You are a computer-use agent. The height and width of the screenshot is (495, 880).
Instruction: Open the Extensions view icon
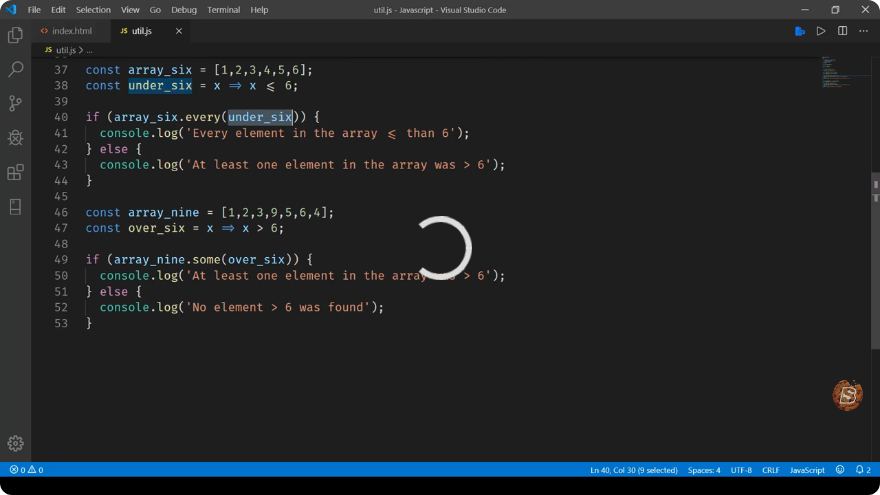tap(15, 172)
